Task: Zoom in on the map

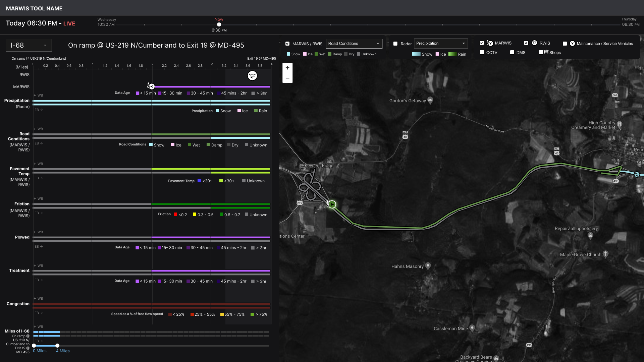Action: 287,68
